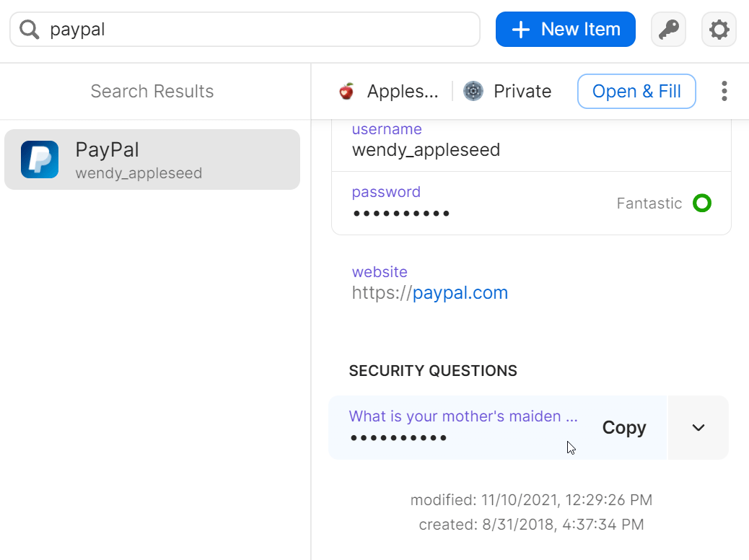Click the PayPal logo icon in results

pyautogui.click(x=40, y=159)
